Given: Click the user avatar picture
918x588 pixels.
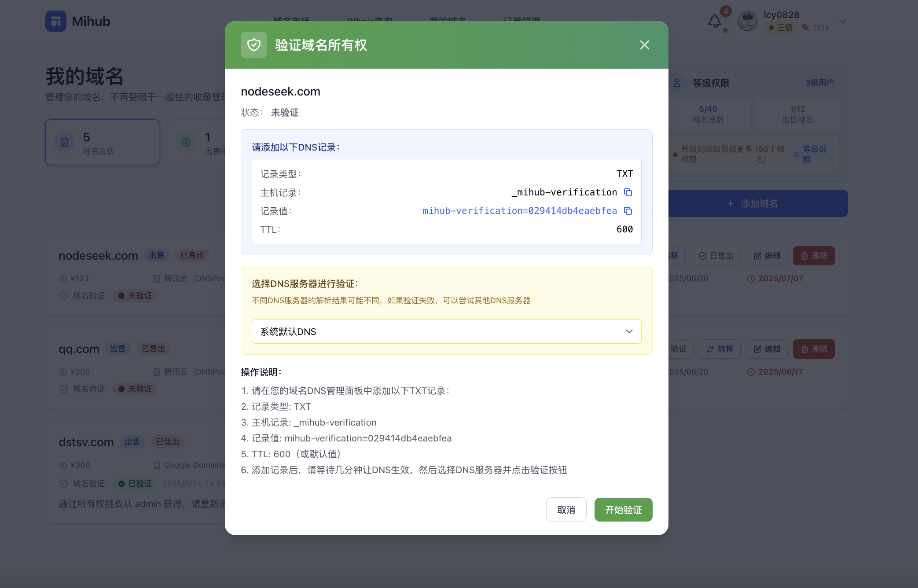Looking at the screenshot, I should (747, 21).
